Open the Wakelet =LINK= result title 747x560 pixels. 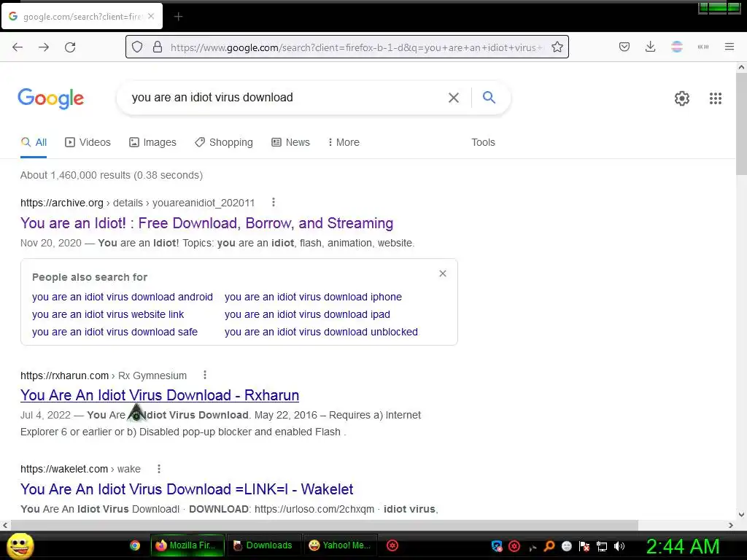[x=187, y=489]
